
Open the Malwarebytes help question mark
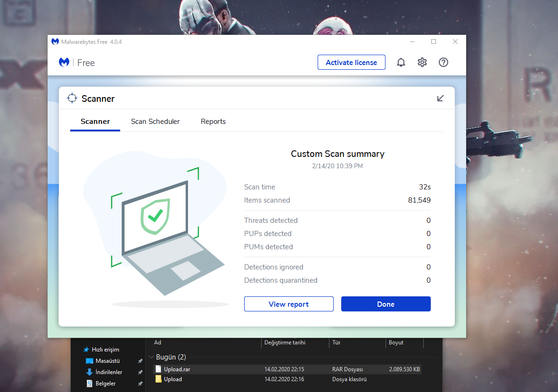443,63
